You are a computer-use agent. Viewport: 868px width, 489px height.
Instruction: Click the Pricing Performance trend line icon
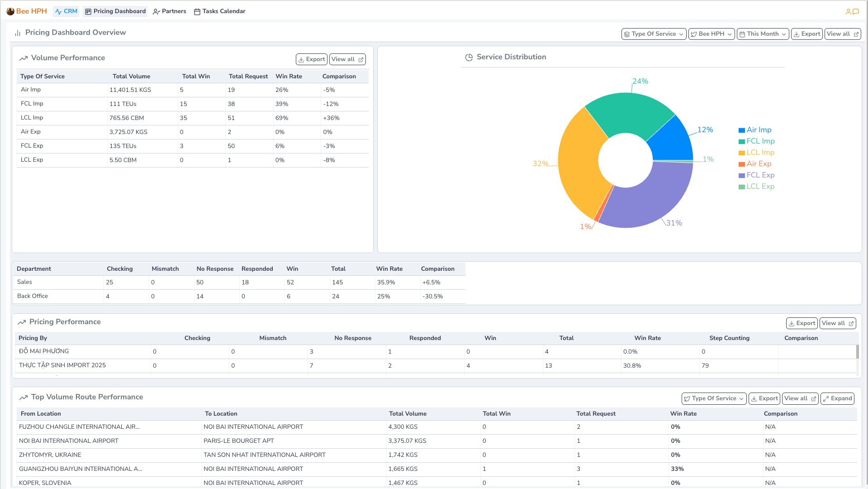[22, 321]
